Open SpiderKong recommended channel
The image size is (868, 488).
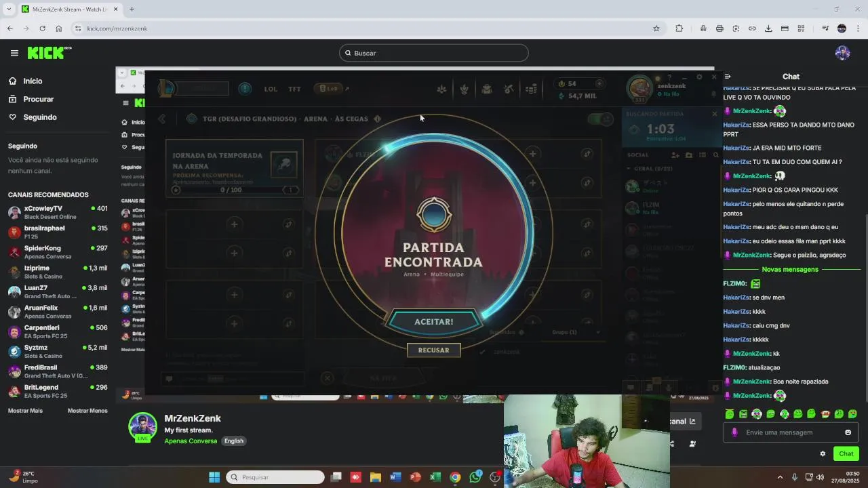(58, 252)
